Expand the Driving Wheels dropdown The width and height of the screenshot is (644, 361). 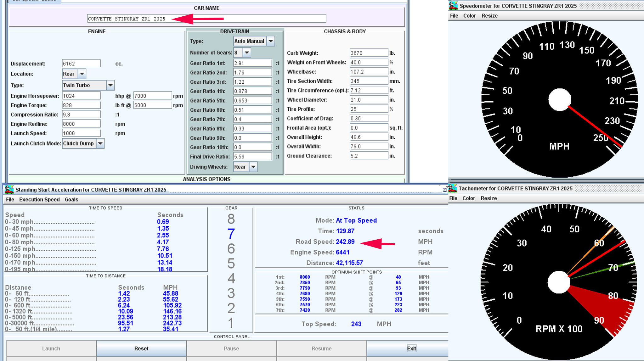(x=253, y=167)
